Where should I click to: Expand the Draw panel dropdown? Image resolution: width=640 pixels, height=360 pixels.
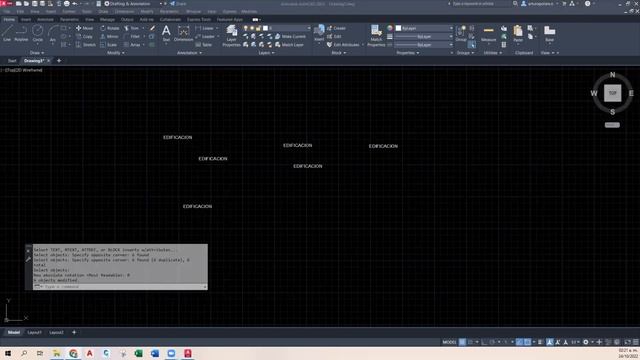click(37, 53)
